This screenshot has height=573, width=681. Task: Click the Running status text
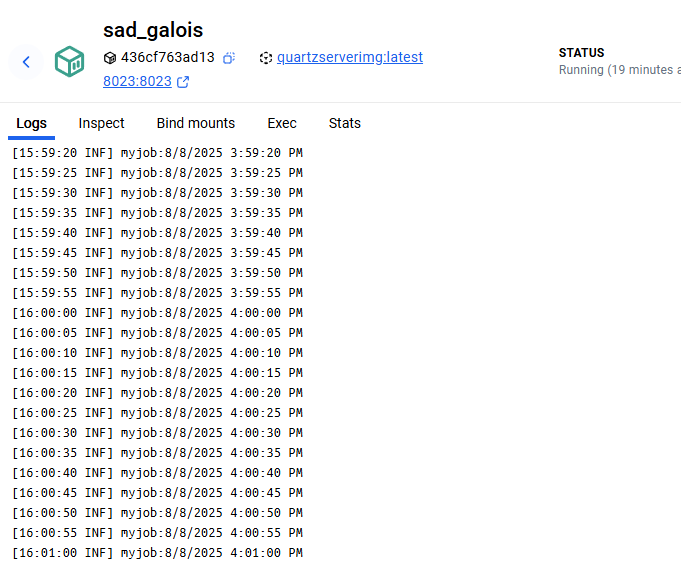(619, 70)
